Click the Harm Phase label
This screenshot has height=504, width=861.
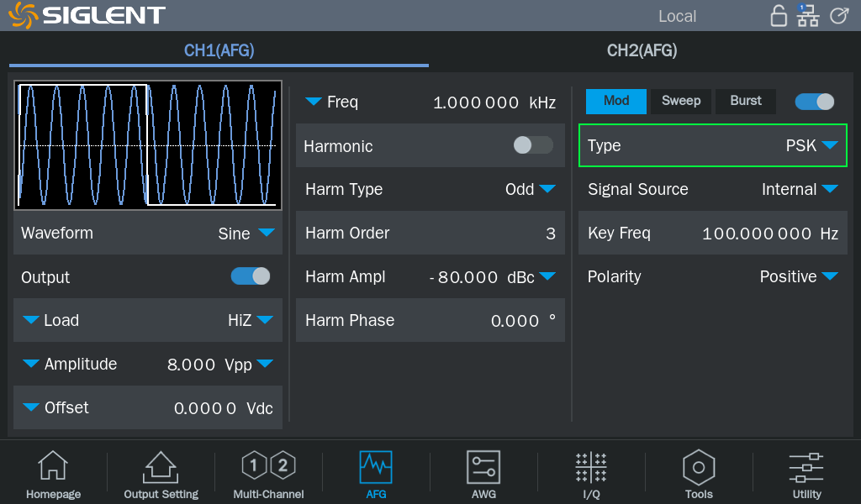pyautogui.click(x=350, y=320)
